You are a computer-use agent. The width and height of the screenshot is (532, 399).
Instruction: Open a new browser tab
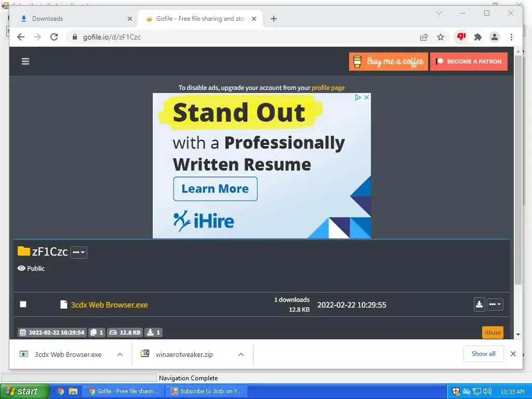(x=274, y=19)
